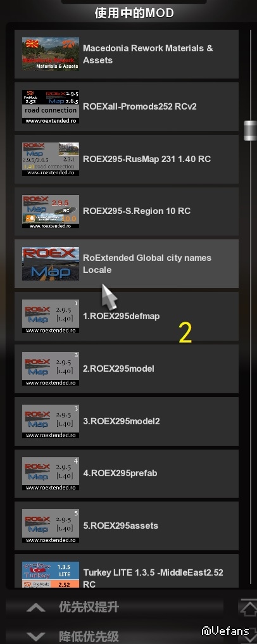This screenshot has height=644, width=257.
Task: Click the lower priority down chevron
Action: pyautogui.click(x=36, y=637)
